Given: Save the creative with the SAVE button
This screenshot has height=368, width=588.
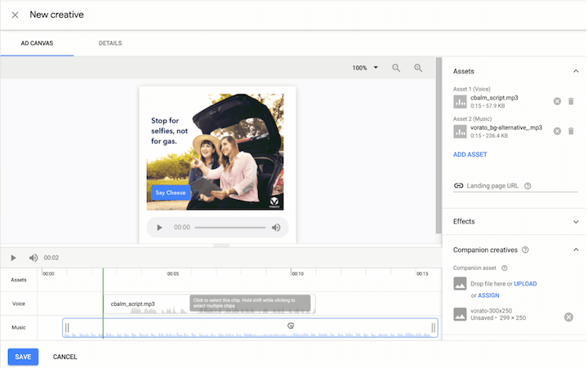Looking at the screenshot, I should (x=23, y=357).
